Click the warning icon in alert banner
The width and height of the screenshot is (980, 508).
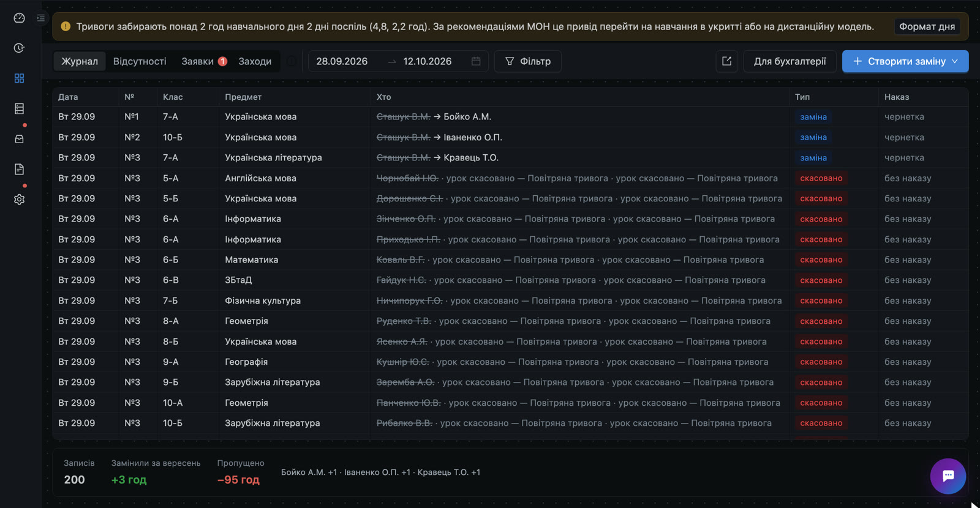point(66,26)
